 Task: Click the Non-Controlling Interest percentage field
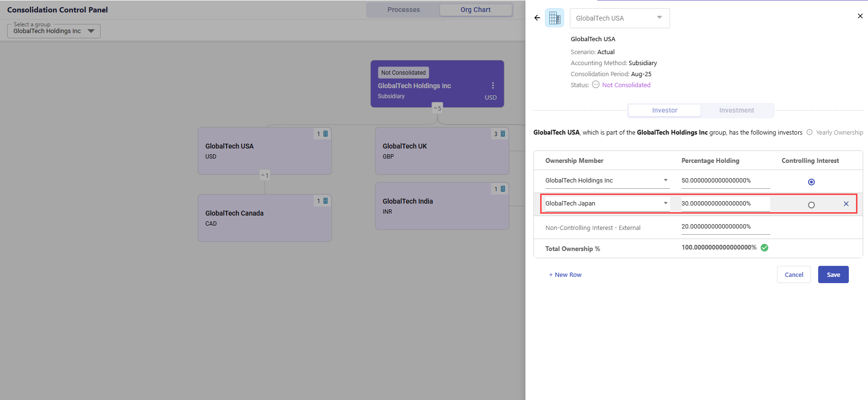(725, 227)
